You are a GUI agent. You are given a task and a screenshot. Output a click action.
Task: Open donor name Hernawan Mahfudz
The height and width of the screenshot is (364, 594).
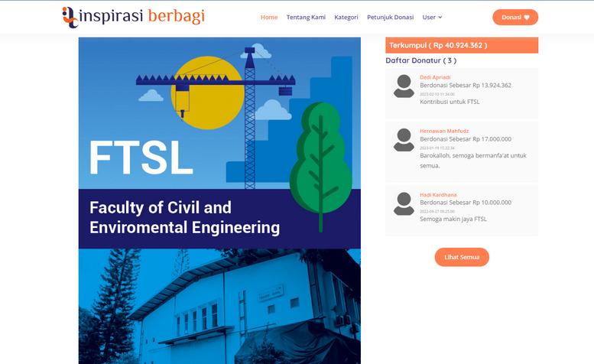tap(444, 131)
